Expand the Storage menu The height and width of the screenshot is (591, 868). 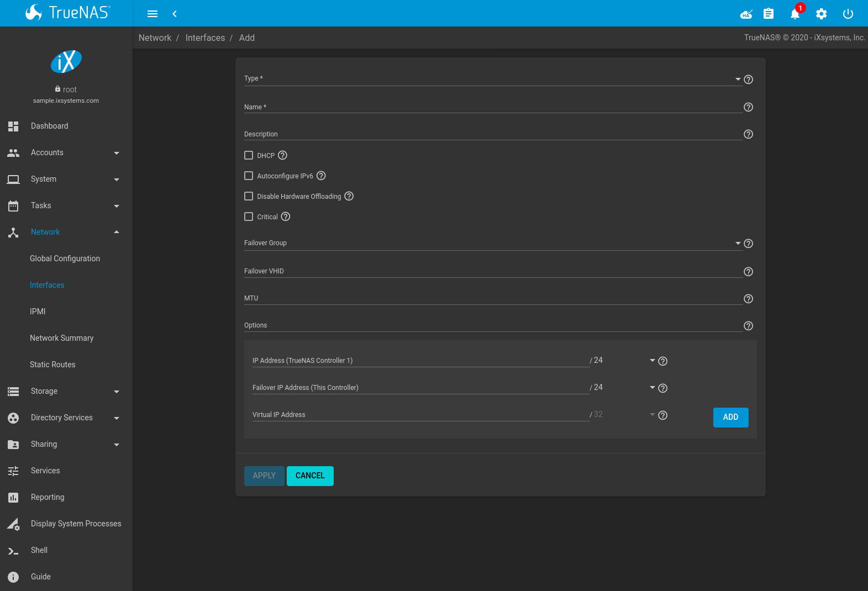[66, 391]
